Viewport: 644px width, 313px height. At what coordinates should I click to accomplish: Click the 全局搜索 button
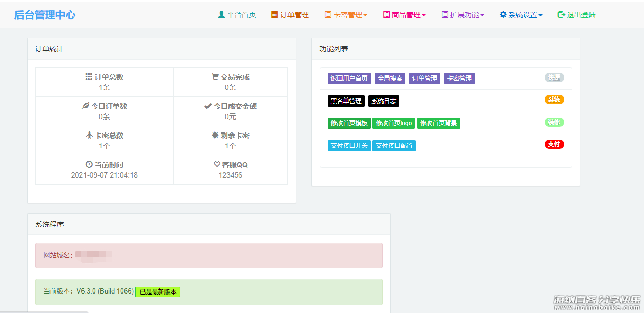point(390,79)
